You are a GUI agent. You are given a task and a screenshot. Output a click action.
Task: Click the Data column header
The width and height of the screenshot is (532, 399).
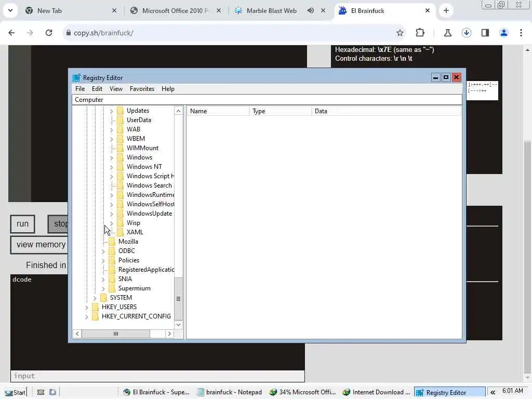point(387,111)
